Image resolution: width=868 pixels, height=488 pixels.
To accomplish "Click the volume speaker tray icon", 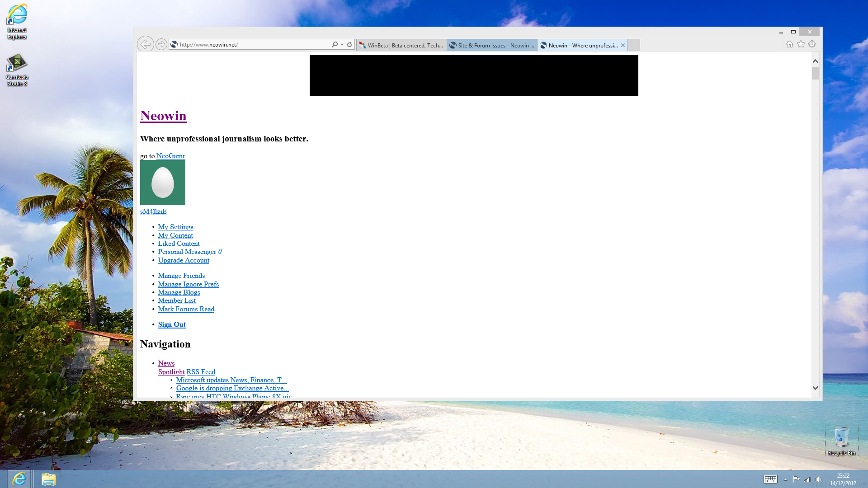I will (818, 479).
